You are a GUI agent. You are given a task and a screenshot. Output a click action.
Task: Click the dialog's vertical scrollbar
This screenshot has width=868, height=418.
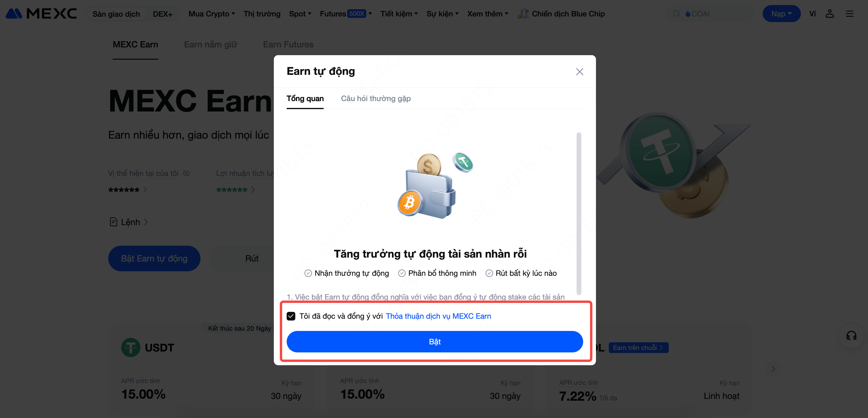click(x=579, y=213)
